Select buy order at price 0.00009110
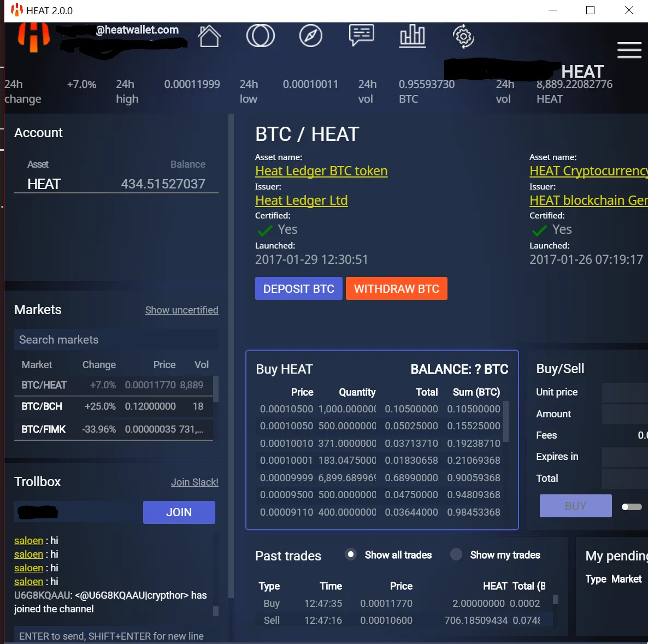The image size is (648, 644). click(x=380, y=512)
